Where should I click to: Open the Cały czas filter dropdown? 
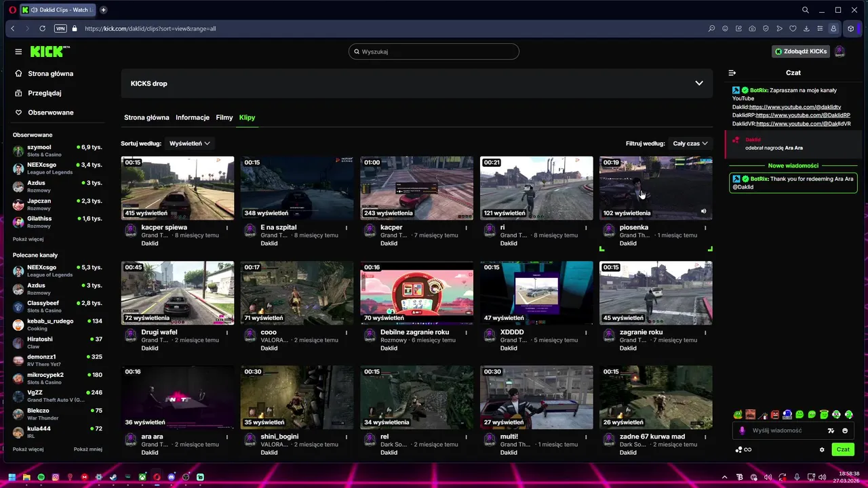point(690,143)
